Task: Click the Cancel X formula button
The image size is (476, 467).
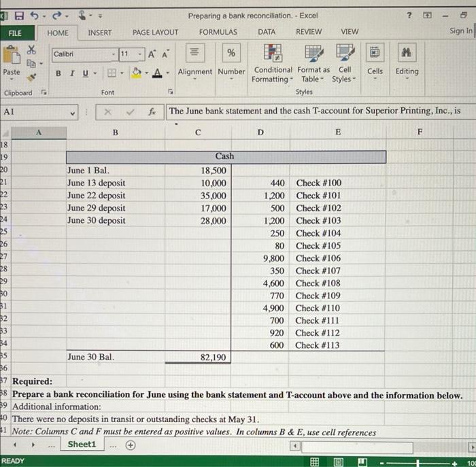Action: coord(107,112)
